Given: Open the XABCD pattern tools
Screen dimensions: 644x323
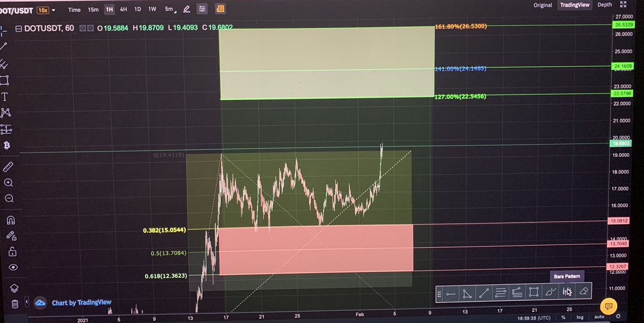Looking at the screenshot, I should pos(6,113).
